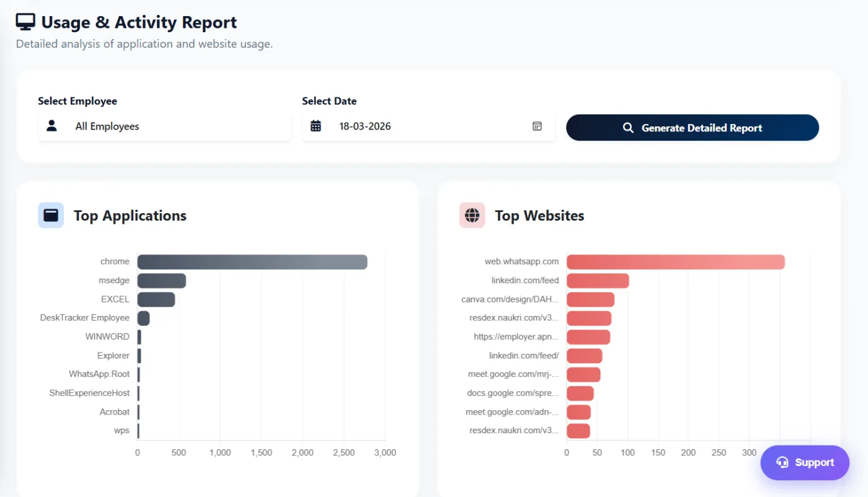Click the window icon next to Top Applications
This screenshot has height=497, width=868.
click(51, 215)
